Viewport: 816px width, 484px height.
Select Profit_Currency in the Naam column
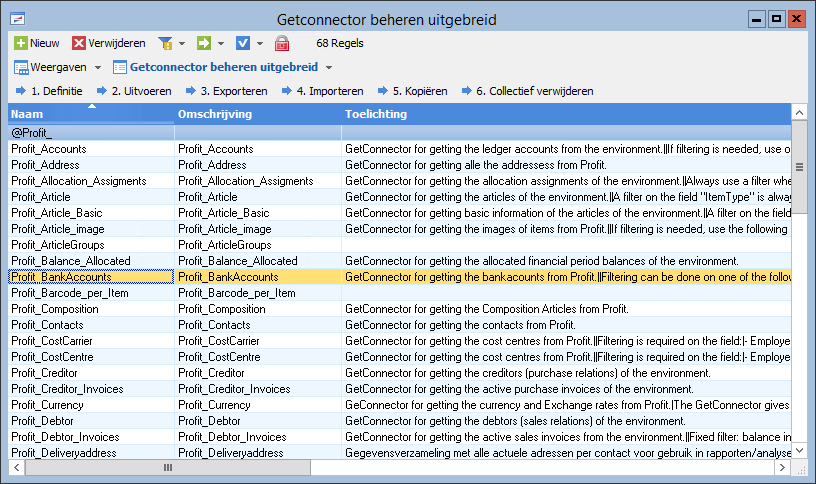[47, 405]
